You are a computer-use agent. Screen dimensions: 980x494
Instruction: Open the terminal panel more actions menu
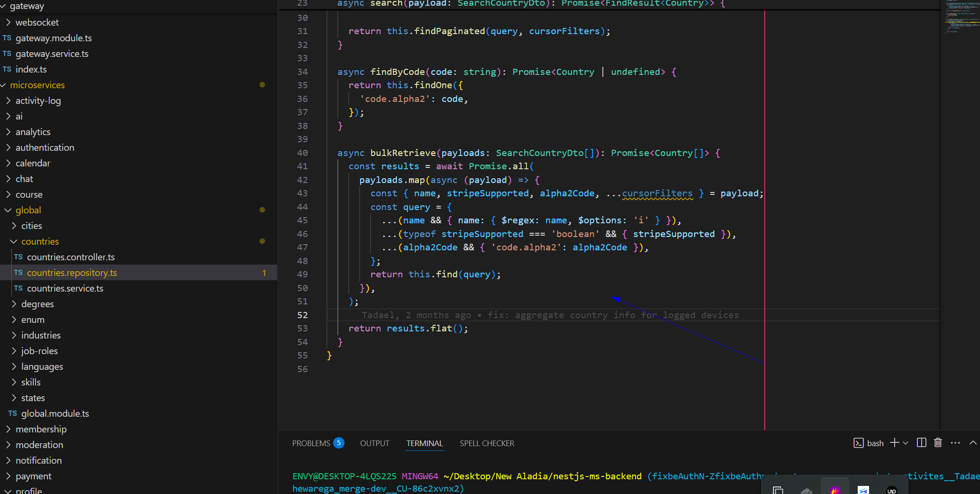pyautogui.click(x=955, y=443)
